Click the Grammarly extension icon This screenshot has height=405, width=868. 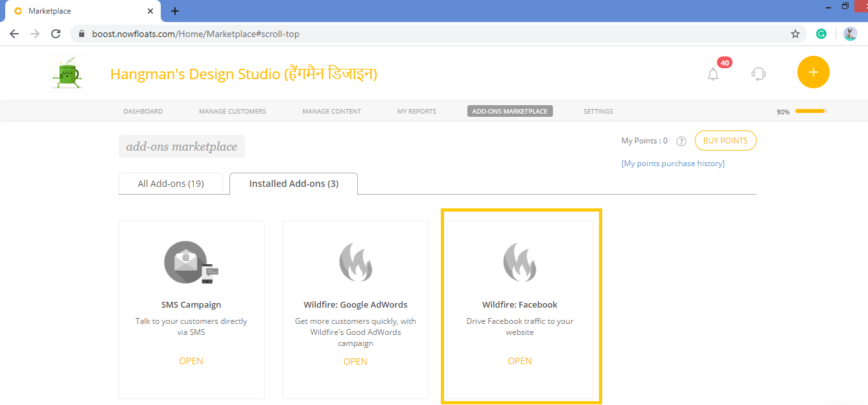tap(821, 34)
